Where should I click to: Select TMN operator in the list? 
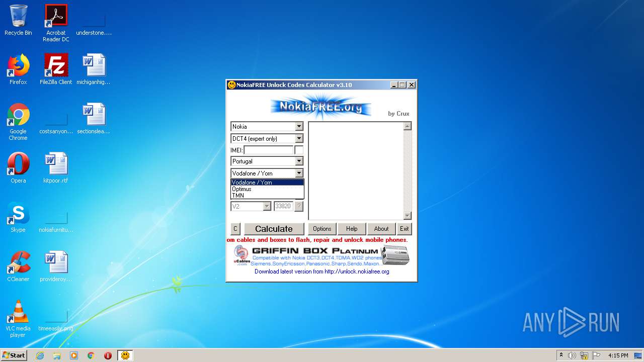point(267,196)
